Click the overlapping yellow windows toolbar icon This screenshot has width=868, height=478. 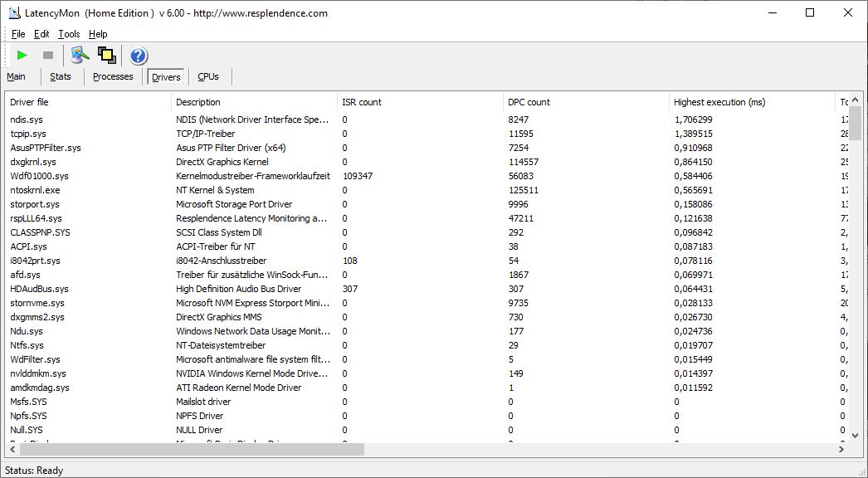tap(106, 56)
